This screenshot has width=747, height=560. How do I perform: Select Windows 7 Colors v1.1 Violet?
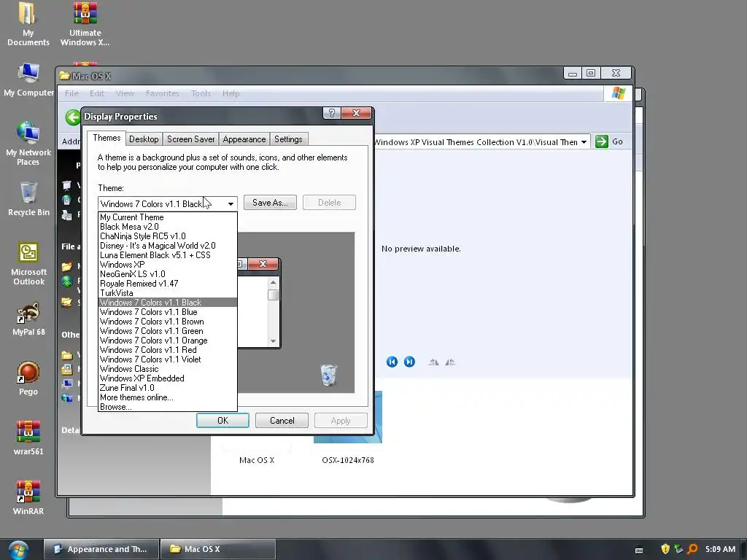coord(168,359)
